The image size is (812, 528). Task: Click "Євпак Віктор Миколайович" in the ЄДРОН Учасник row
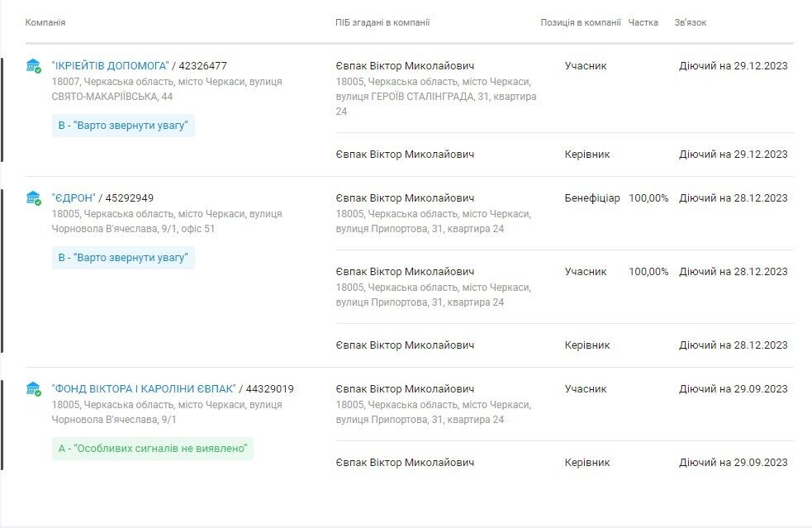coord(405,272)
